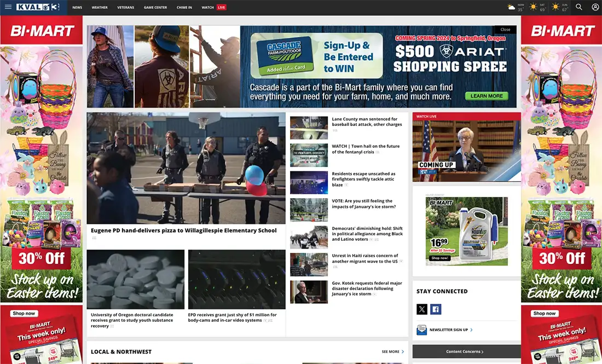Close the Cascade banner ad
The width and height of the screenshot is (602, 364).
pos(505,30)
